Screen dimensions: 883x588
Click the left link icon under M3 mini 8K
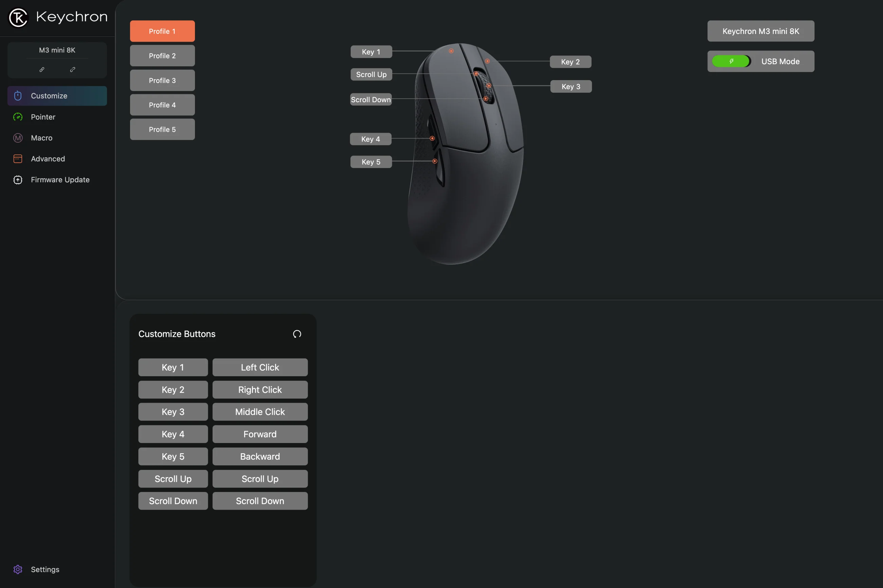pyautogui.click(x=42, y=69)
